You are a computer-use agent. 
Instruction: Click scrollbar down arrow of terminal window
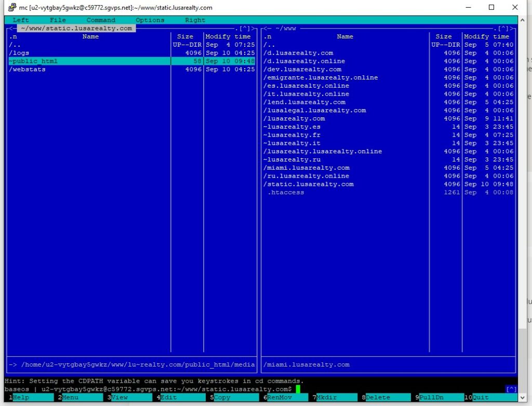(522, 397)
